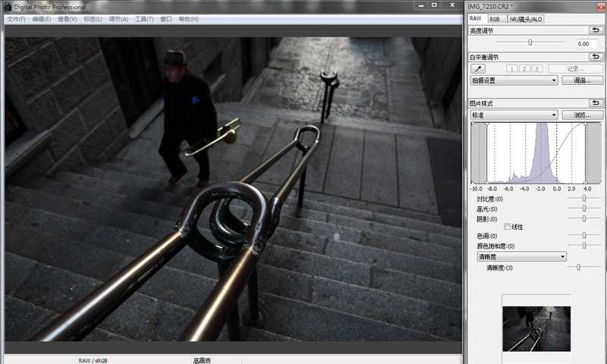This screenshot has width=607, height=364.
Task: Click the brightness adjustment slider handle
Action: pos(530,42)
